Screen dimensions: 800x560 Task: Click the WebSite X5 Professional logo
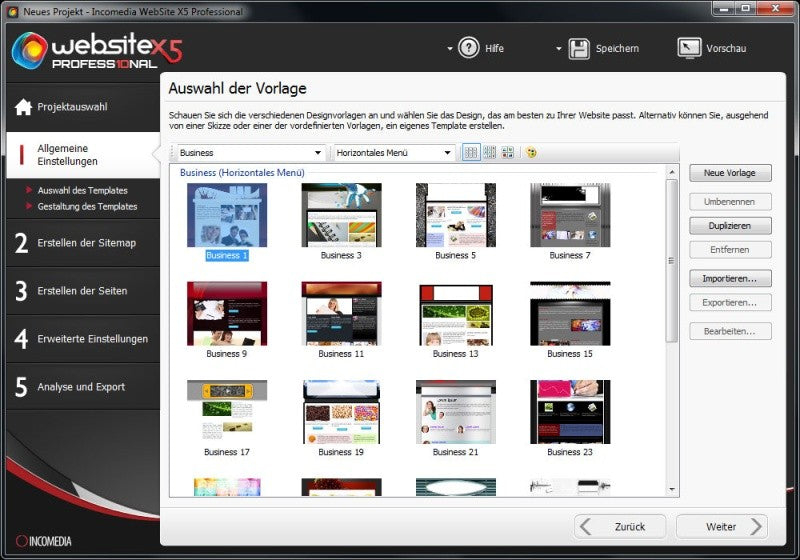pyautogui.click(x=97, y=50)
